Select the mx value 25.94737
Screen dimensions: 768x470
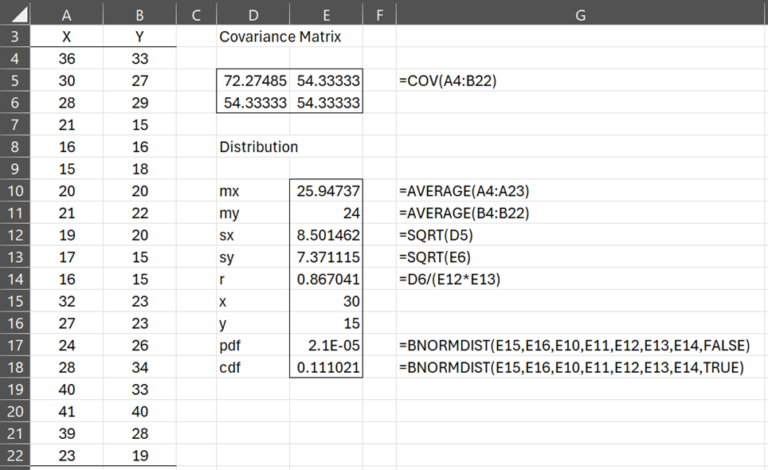(x=325, y=189)
